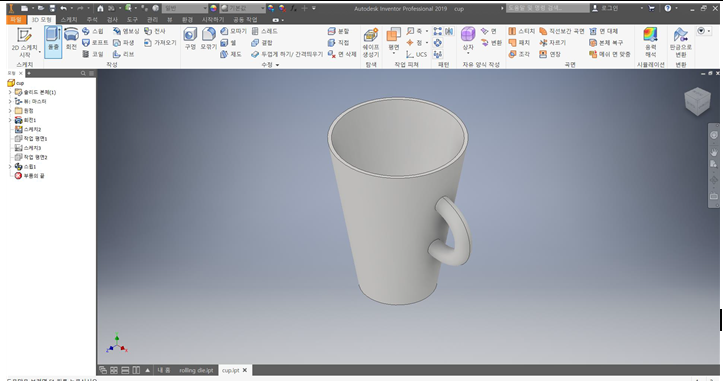This screenshot has width=723, height=381.
Task: Choose the Shell (쉘) tool
Action: pyautogui.click(x=228, y=42)
